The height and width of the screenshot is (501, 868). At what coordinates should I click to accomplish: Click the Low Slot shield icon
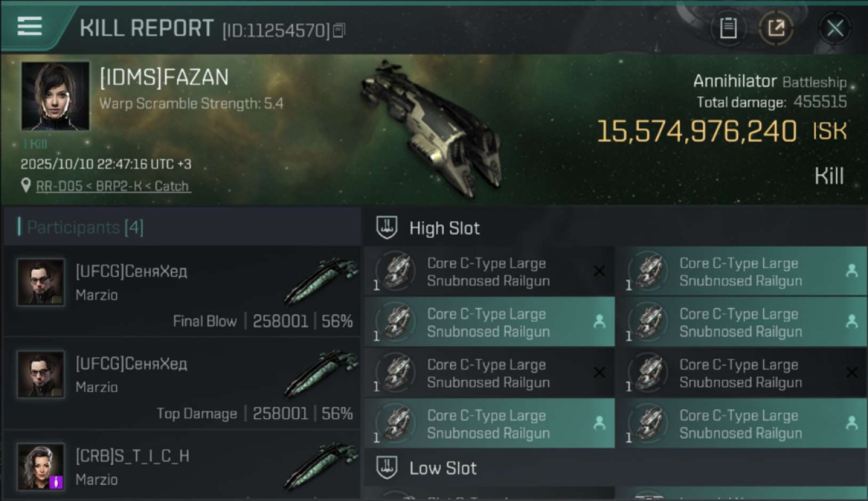tap(387, 468)
